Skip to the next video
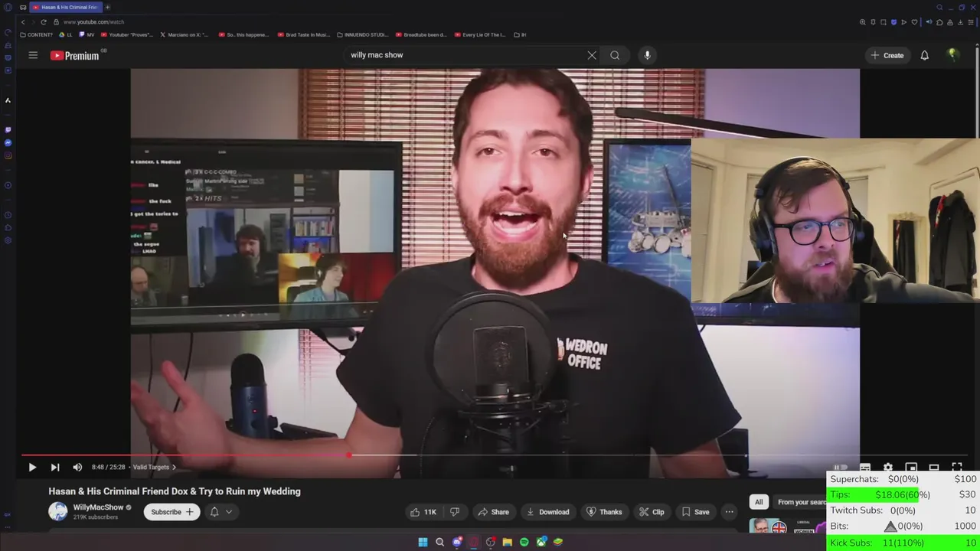The image size is (980, 551). [55, 467]
